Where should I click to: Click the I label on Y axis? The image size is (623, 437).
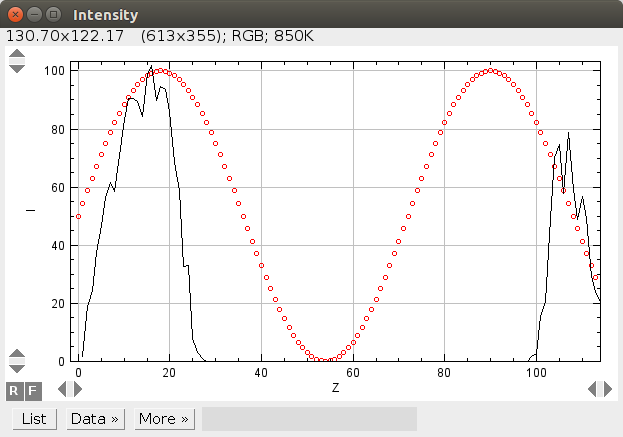pos(30,211)
